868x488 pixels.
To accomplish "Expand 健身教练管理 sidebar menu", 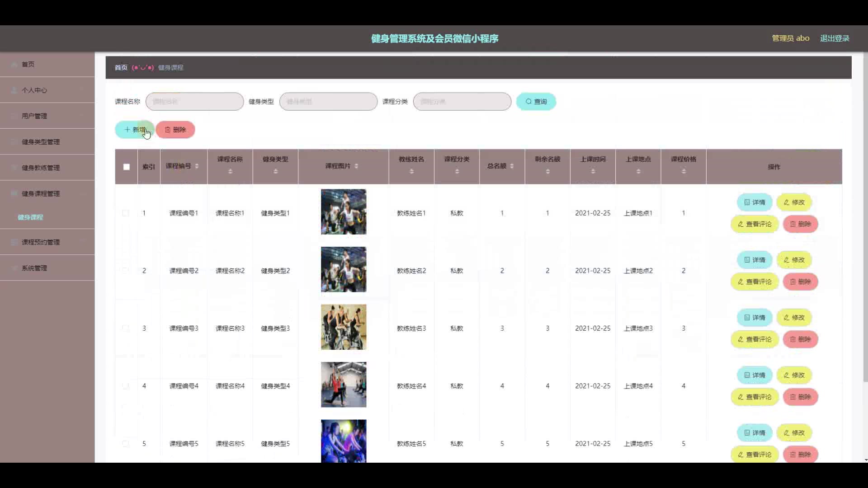I will pos(41,168).
